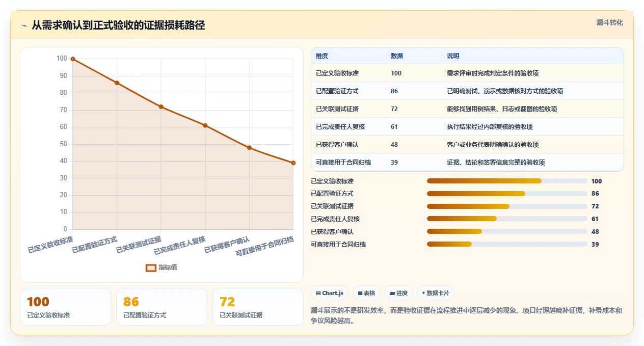
Task: Open the data card showing 72
Action: (x=258, y=307)
